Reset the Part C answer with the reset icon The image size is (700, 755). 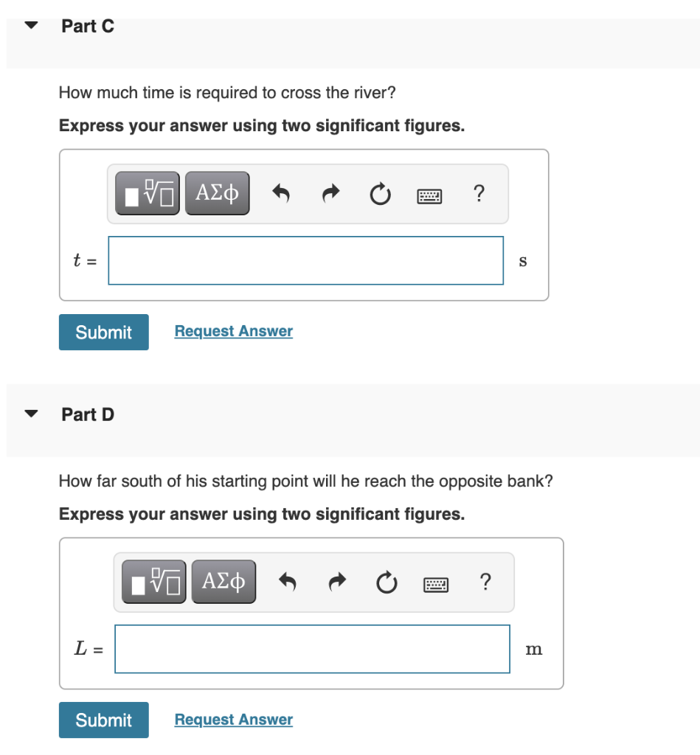click(x=380, y=192)
